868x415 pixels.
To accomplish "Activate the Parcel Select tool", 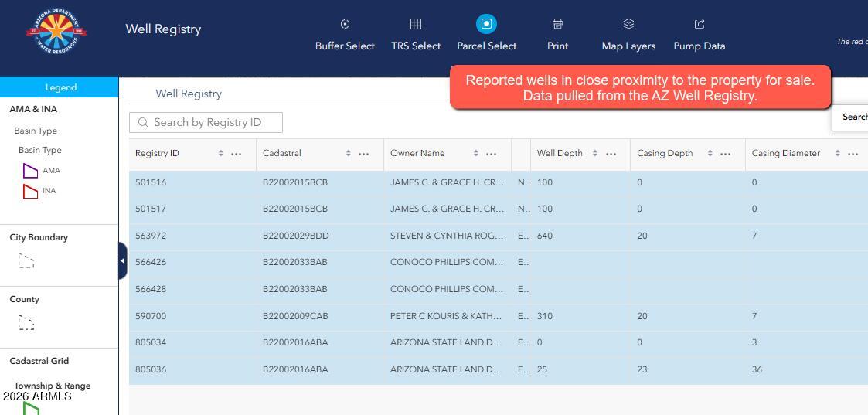I will (487, 24).
